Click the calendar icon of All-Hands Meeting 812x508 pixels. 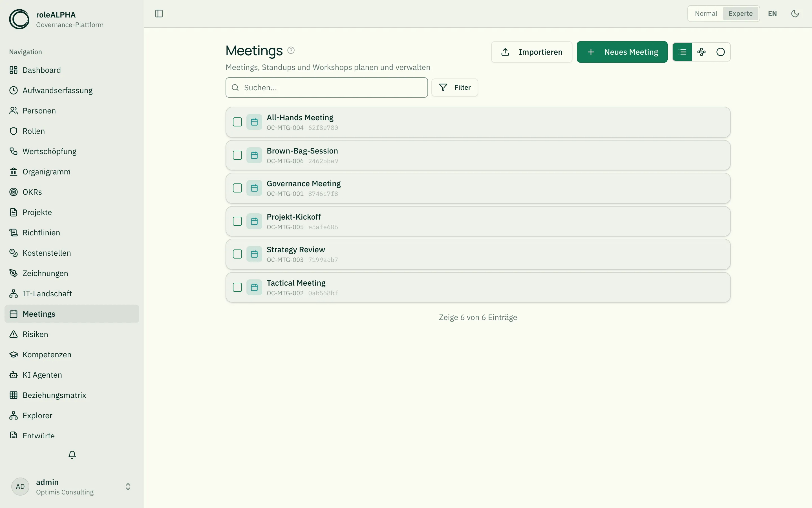click(254, 122)
